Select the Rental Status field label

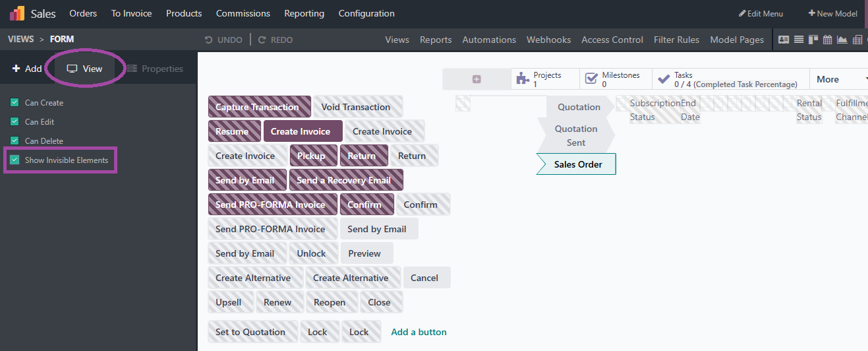(x=809, y=110)
